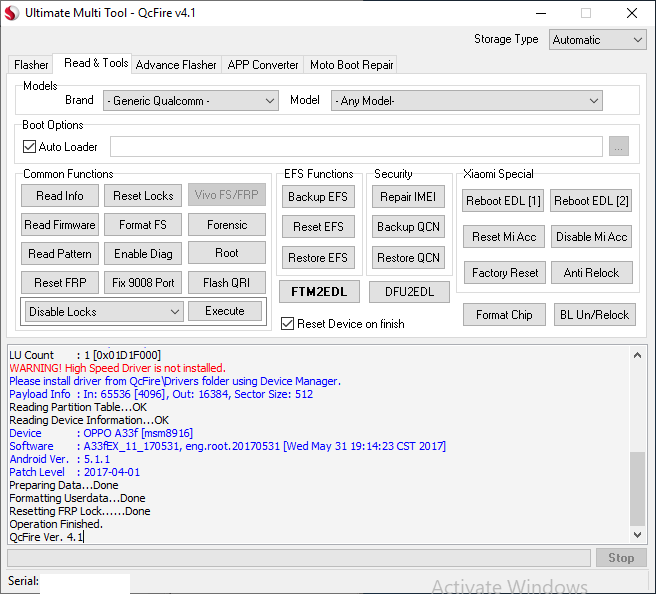Click the FTM2EDL button
Viewport: 656px width, 594px height.
319,292
